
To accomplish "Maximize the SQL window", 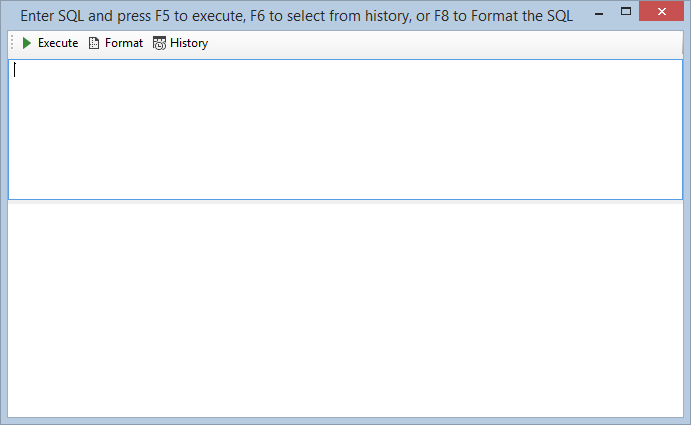I will [626, 11].
